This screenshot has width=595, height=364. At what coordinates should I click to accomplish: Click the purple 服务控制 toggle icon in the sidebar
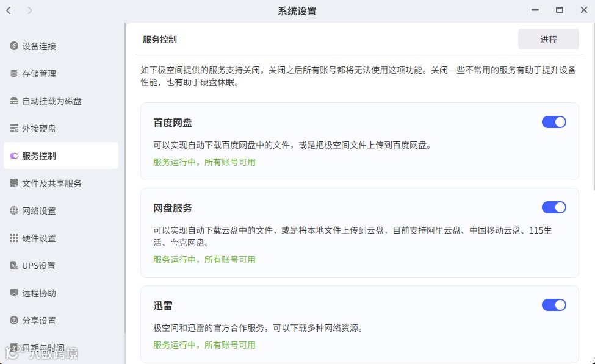tap(14, 156)
